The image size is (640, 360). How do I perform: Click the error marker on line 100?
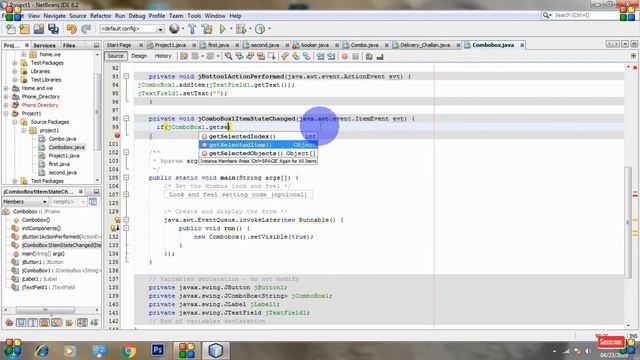[117, 135]
